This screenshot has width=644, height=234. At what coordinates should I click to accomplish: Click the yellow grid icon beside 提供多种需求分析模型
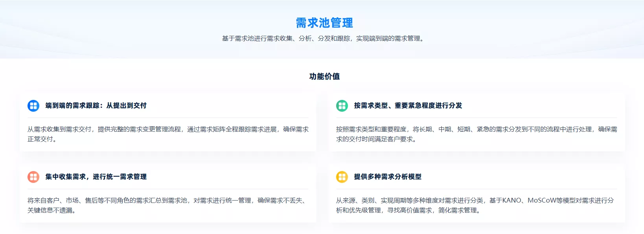point(342,177)
